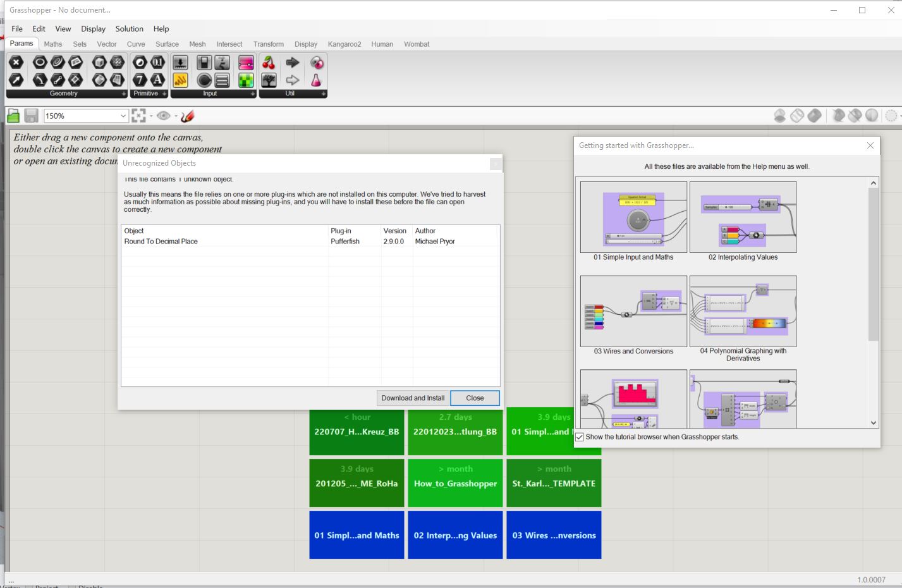Pick the Curve parameter icon in Geometry panel
This screenshot has width=902, height=588.
[x=58, y=62]
